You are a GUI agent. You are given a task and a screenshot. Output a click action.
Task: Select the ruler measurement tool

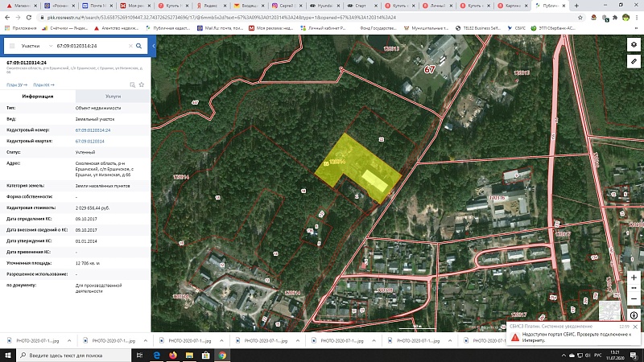(x=634, y=62)
